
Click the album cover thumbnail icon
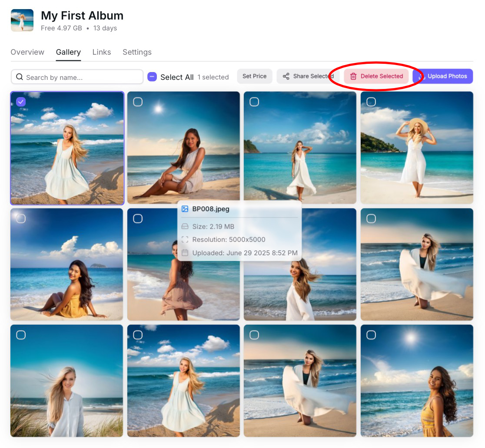click(x=22, y=20)
